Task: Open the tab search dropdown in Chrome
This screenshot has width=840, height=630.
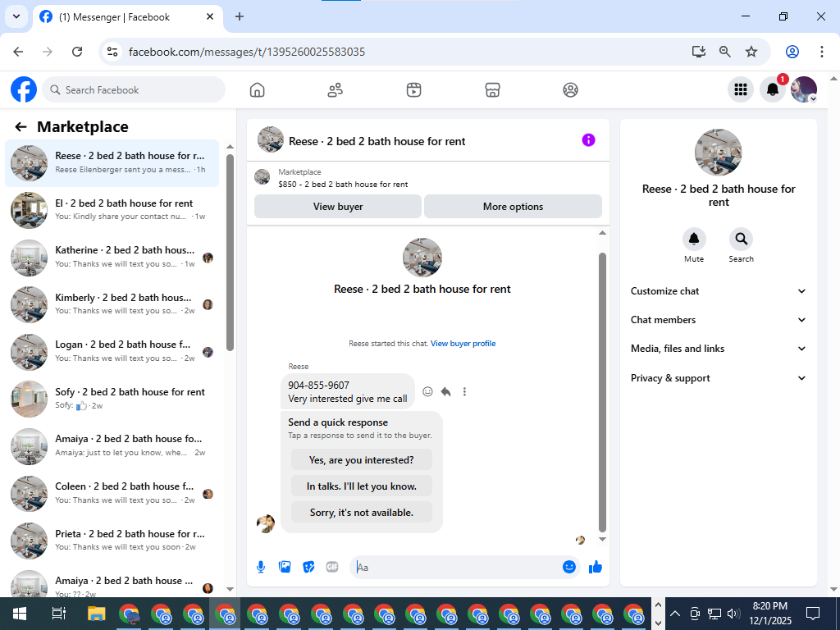Action: [16, 16]
